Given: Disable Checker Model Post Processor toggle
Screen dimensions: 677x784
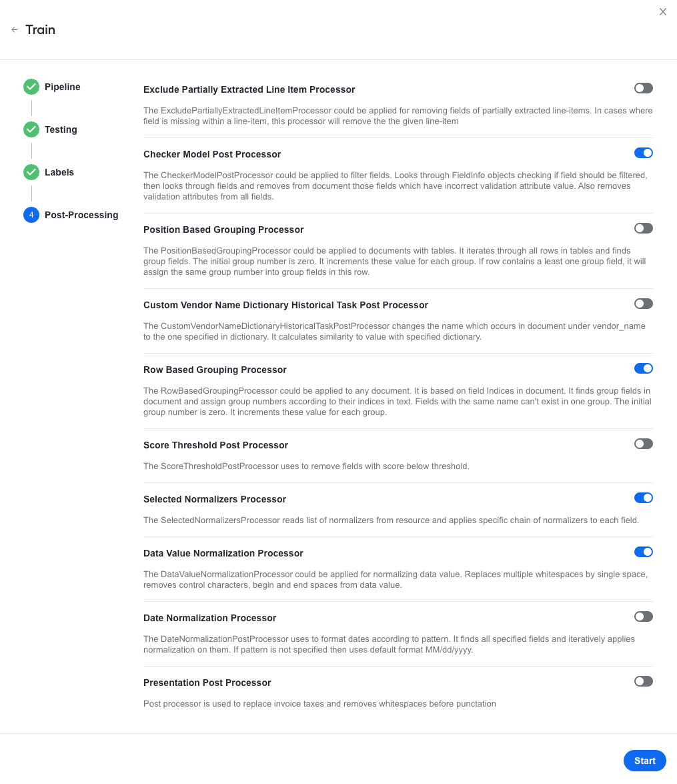Looking at the screenshot, I should click(x=643, y=153).
